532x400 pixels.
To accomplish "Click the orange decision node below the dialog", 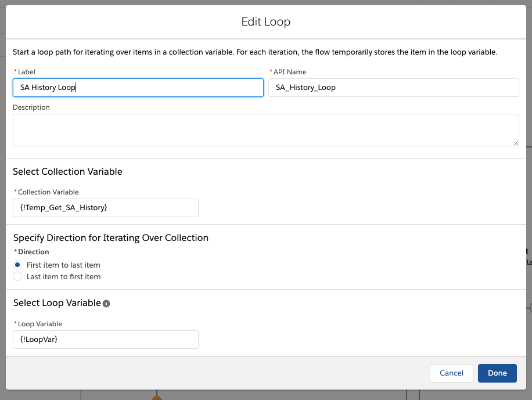I will pyautogui.click(x=156, y=397).
